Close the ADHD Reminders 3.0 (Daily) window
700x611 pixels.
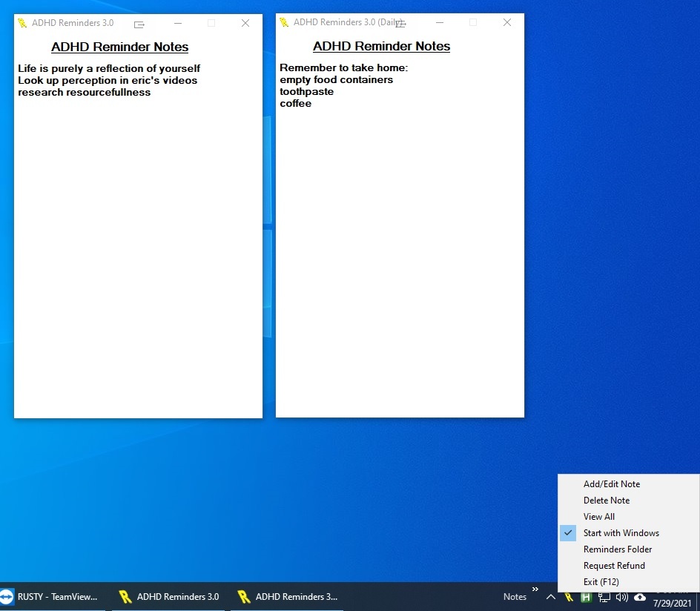point(507,22)
